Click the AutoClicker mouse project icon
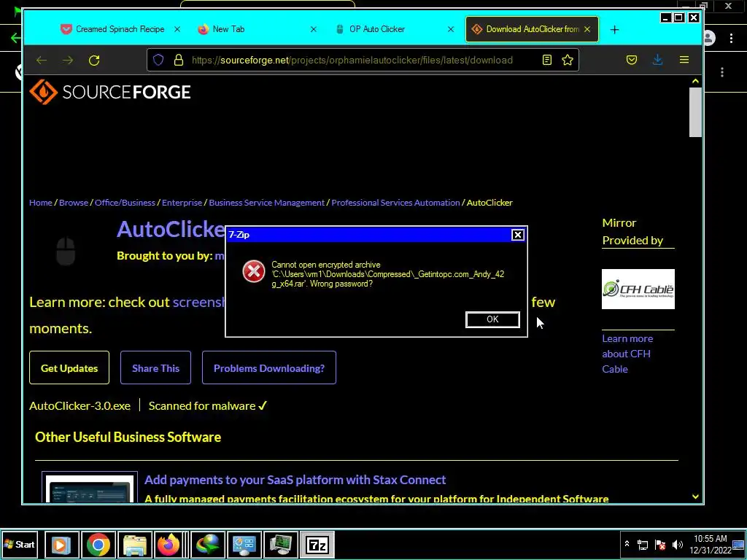 [66, 251]
